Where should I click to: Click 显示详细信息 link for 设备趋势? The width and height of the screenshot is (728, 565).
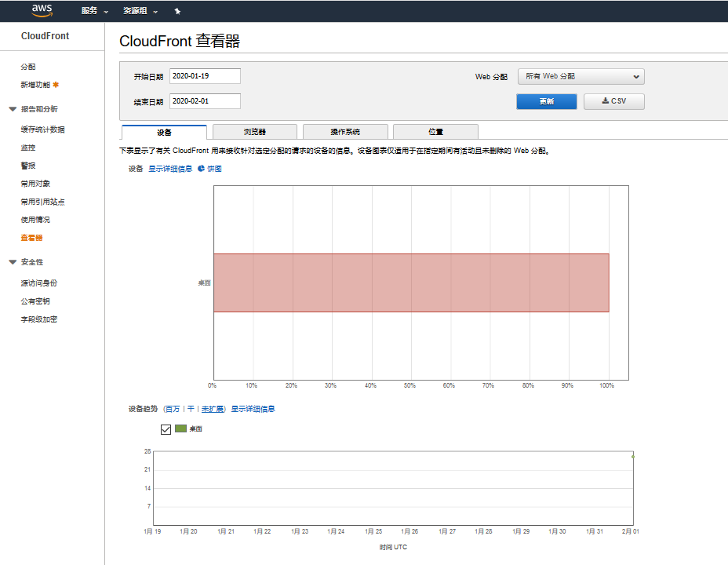[253, 409]
